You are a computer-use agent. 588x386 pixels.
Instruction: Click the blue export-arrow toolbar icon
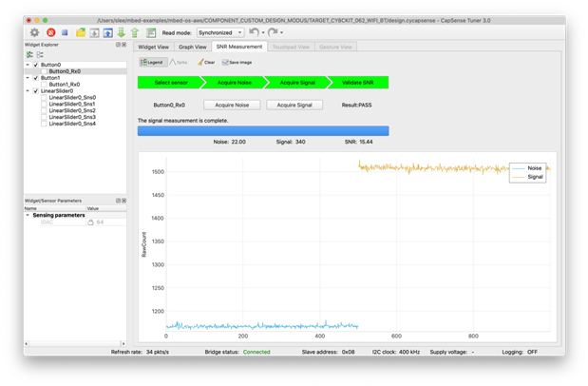[x=108, y=33]
